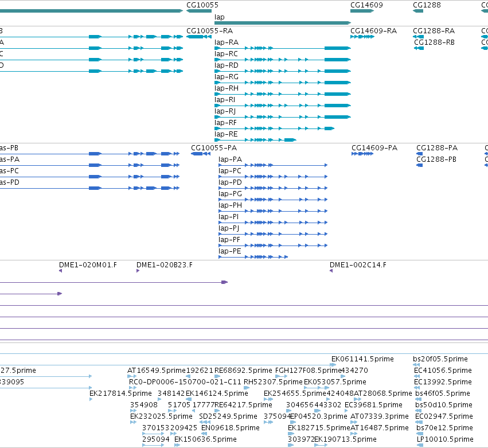
Task: Click the CG1288 gene label
Action: (x=427, y=5)
